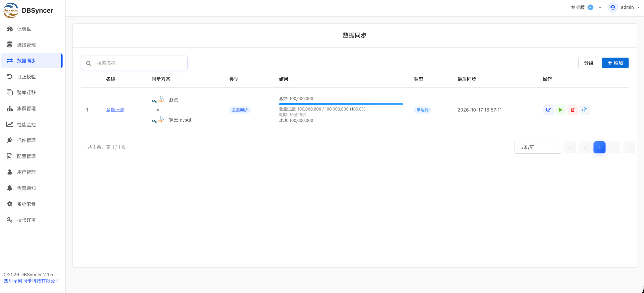Click the person icon beside 用户管理
The height and width of the screenshot is (293, 644).
pos(10,172)
